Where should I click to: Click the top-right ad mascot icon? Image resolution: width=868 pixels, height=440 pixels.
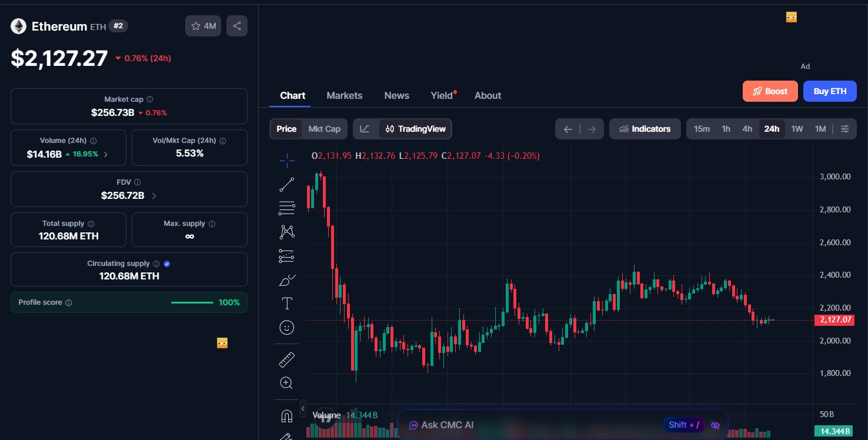(792, 17)
